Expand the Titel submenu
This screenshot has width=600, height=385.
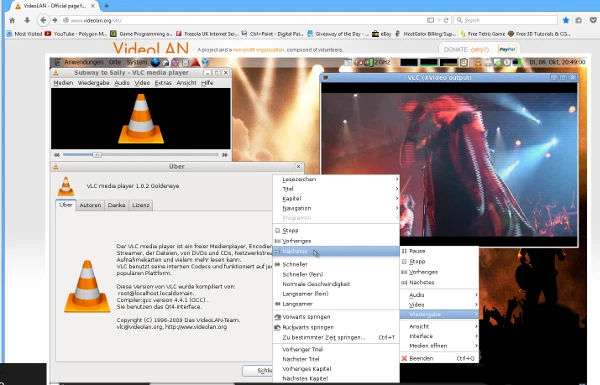pos(336,189)
